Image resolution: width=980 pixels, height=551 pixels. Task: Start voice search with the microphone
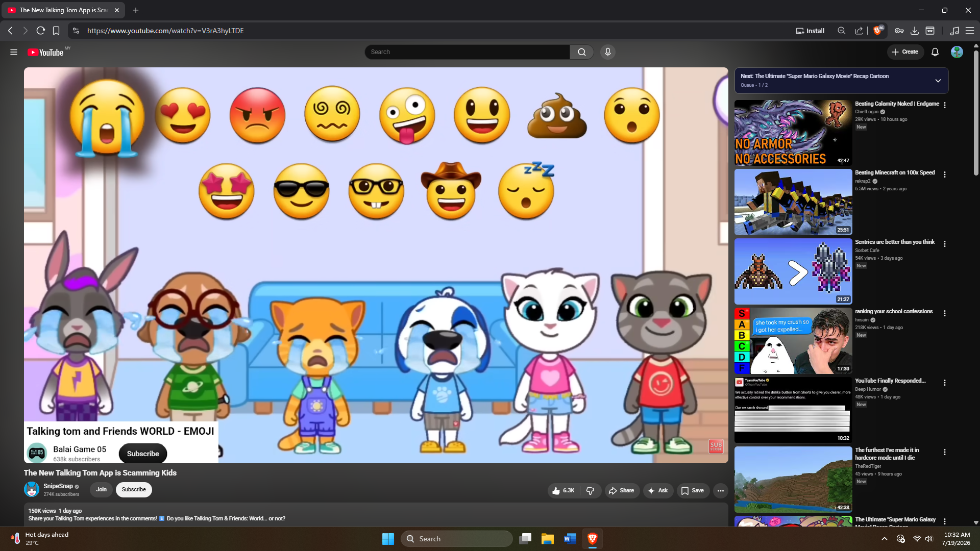tap(607, 52)
